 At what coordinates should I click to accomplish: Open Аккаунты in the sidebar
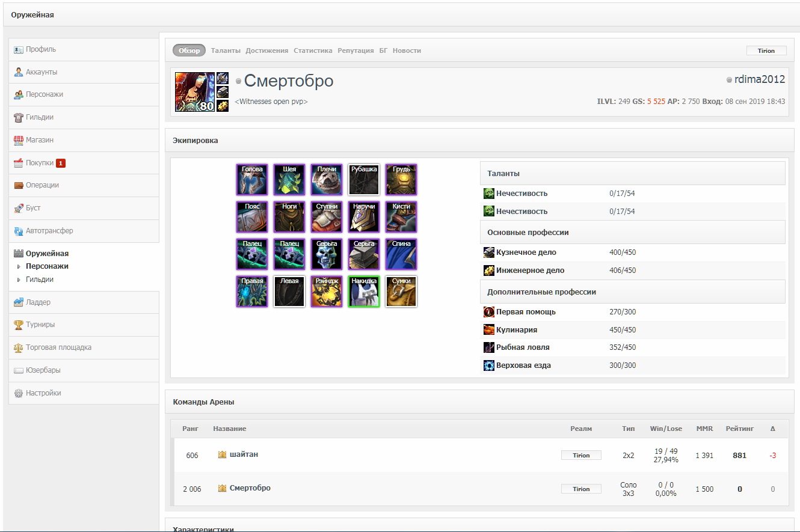coord(84,72)
